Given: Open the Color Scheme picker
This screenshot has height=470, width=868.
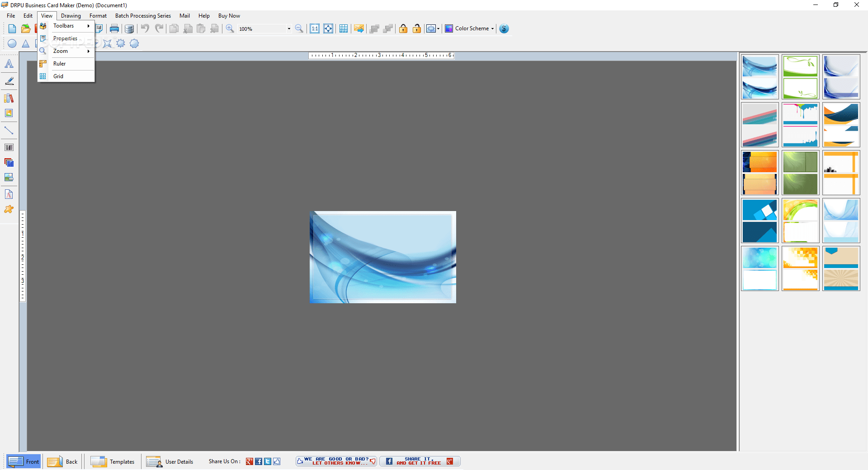Looking at the screenshot, I should 469,28.
